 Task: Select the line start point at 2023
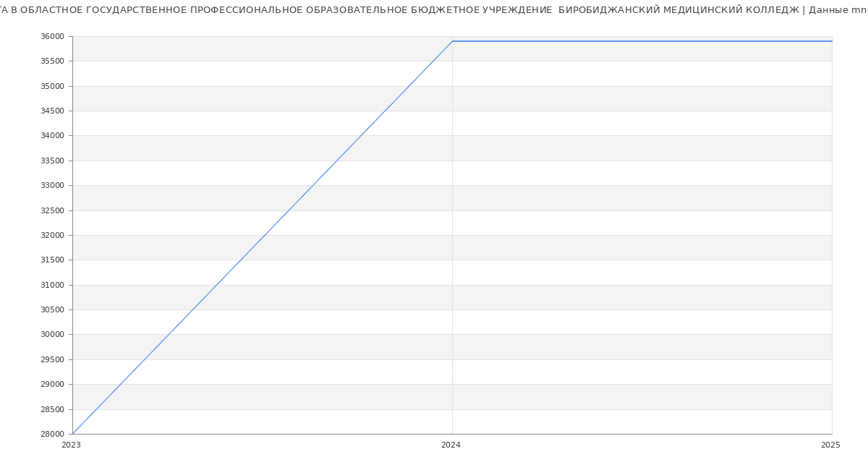coord(72,434)
